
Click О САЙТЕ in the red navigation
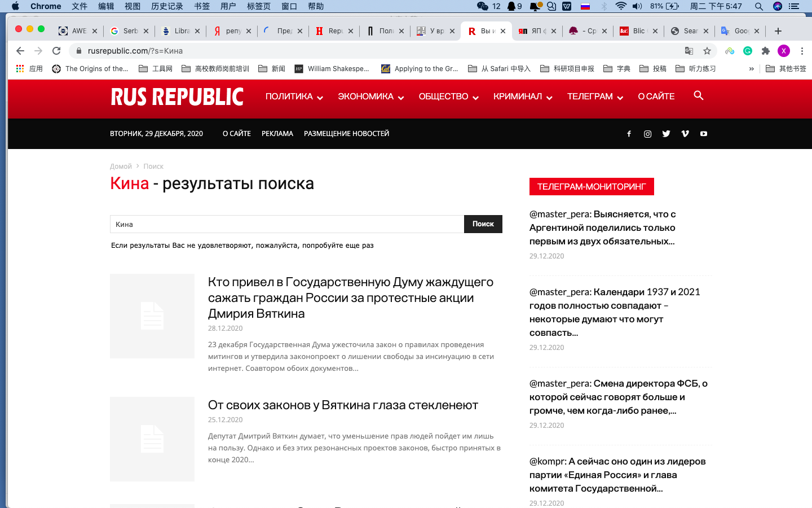[x=656, y=97]
